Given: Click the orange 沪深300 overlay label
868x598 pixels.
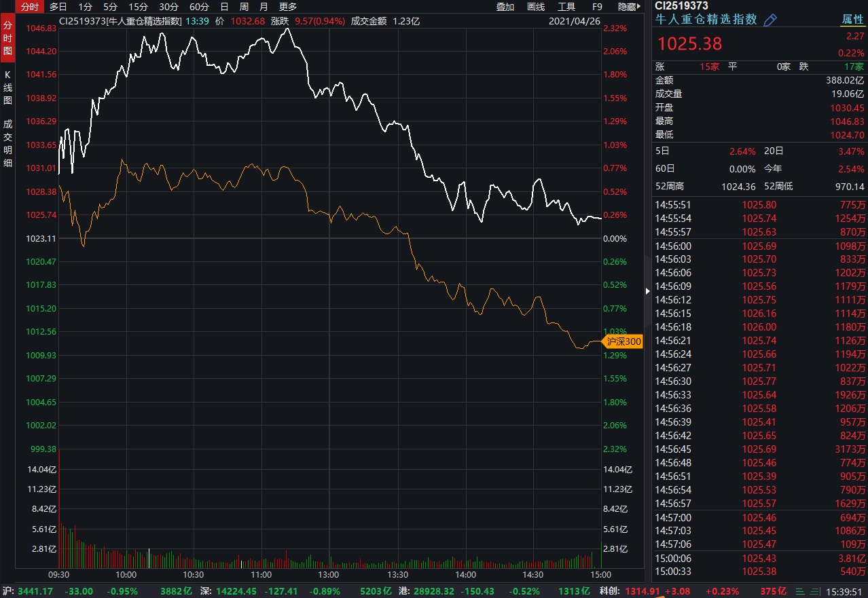Looking at the screenshot, I should (x=622, y=342).
